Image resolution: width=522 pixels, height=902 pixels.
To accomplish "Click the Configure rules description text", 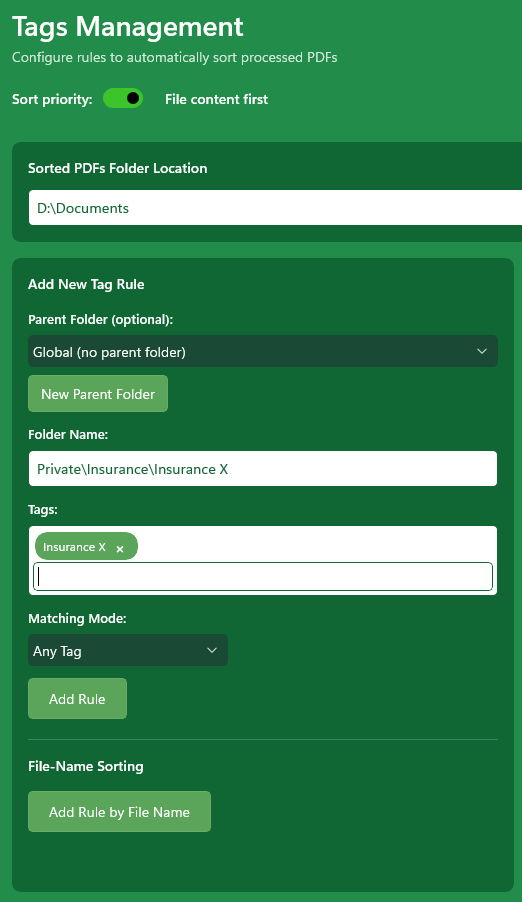I will tap(174, 58).
